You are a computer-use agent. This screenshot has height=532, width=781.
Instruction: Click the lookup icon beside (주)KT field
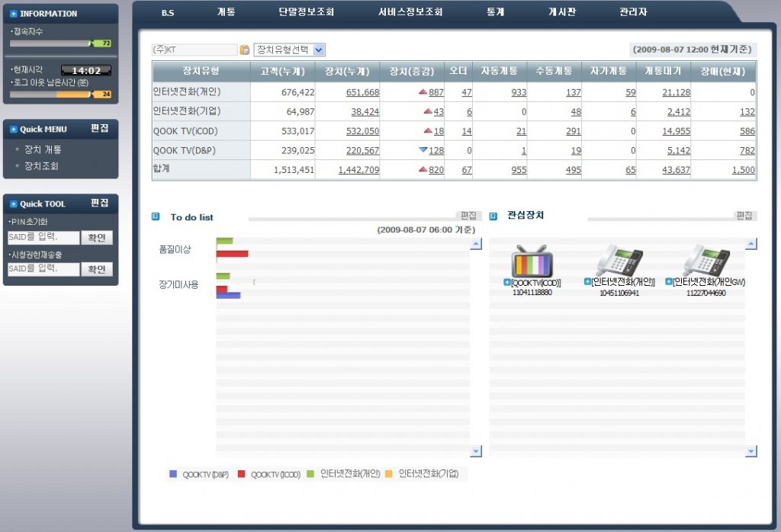tap(245, 50)
